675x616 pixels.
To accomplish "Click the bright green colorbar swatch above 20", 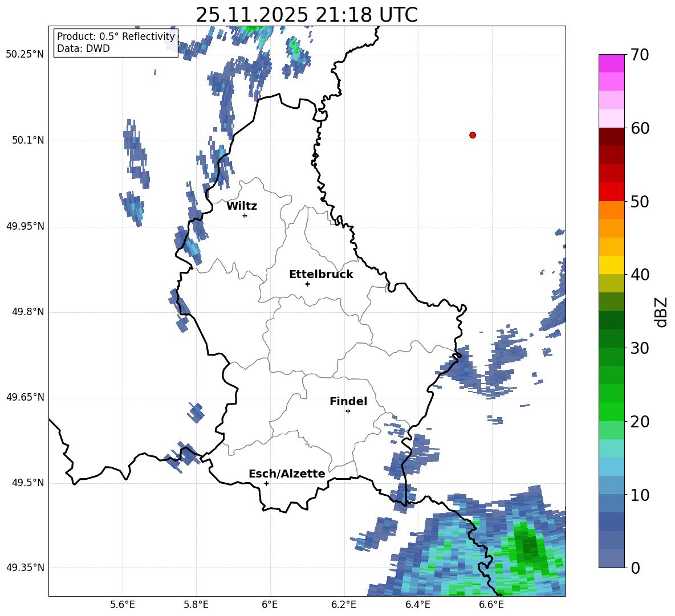I will click(611, 411).
